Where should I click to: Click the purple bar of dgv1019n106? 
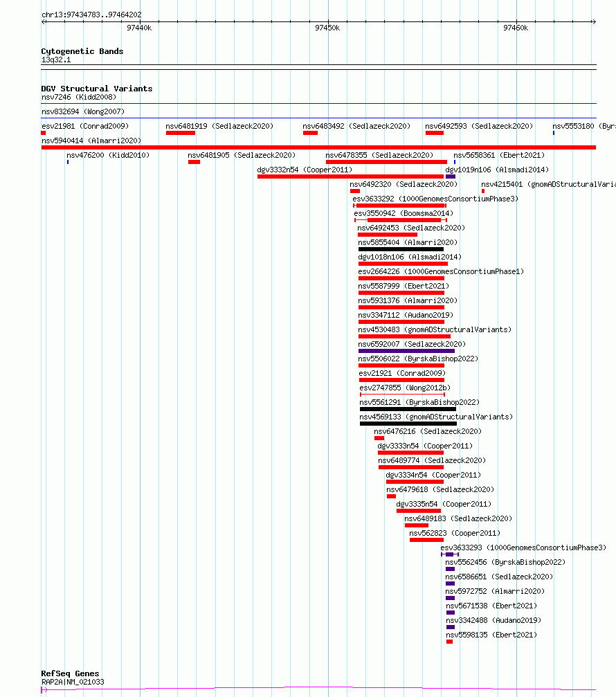[451, 176]
